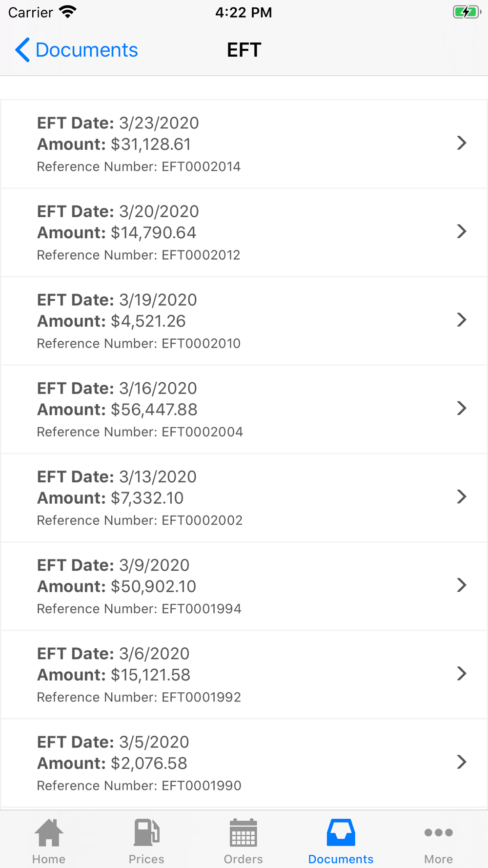Tap the back chevron arrow icon

coord(22,50)
